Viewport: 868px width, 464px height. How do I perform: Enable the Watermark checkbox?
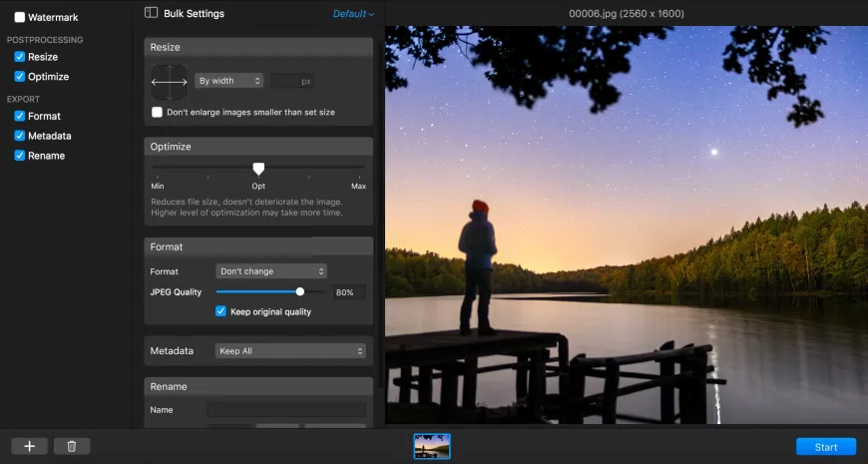pos(19,17)
